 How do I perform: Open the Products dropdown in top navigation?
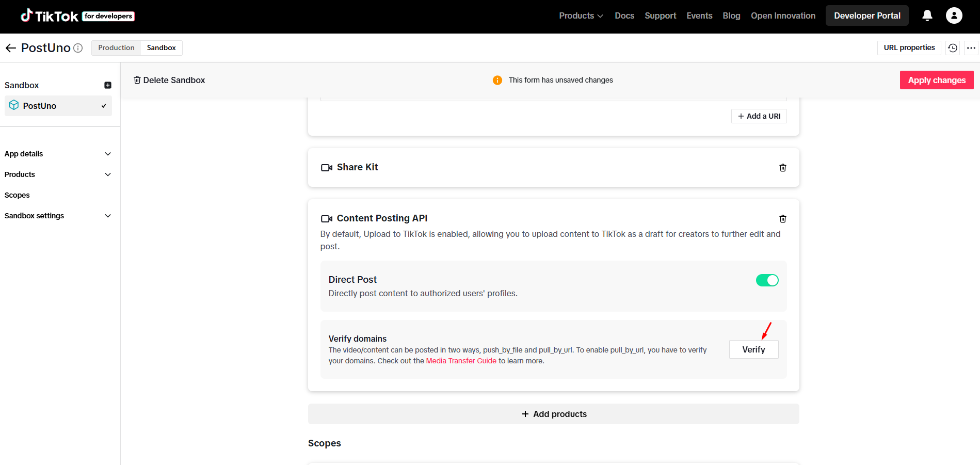click(x=581, y=16)
